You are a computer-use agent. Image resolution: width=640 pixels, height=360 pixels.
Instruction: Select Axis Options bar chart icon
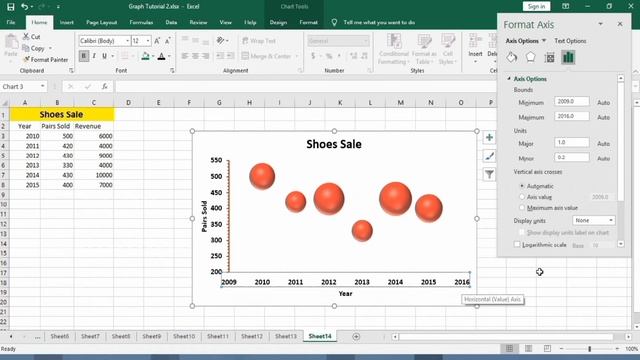[568, 58]
